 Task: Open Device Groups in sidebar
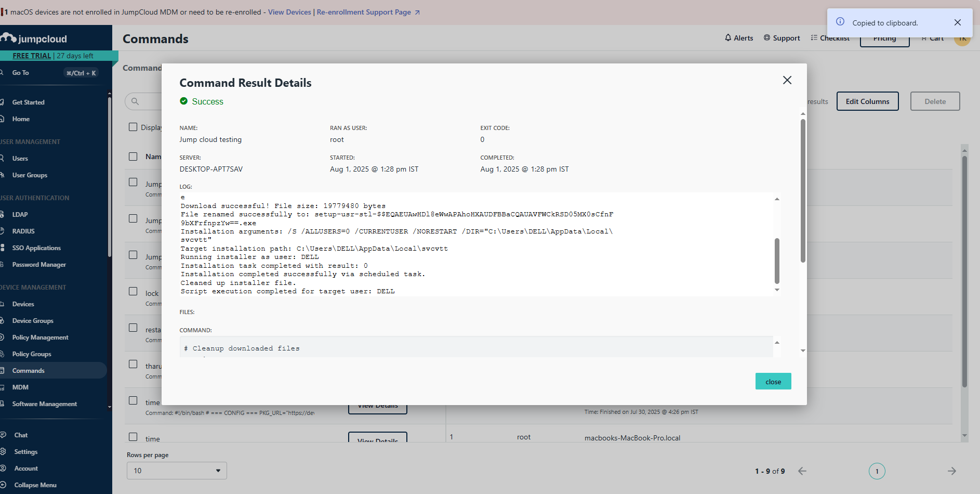[x=33, y=321]
